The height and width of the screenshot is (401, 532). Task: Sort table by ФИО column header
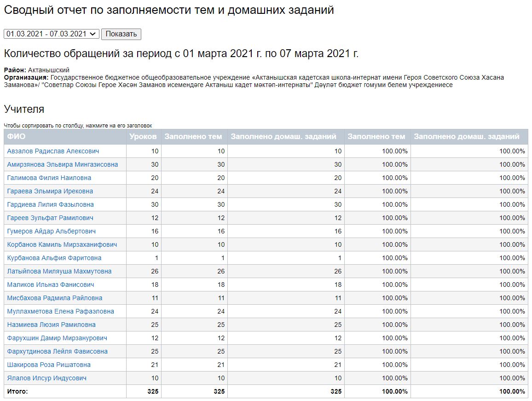(x=17, y=136)
